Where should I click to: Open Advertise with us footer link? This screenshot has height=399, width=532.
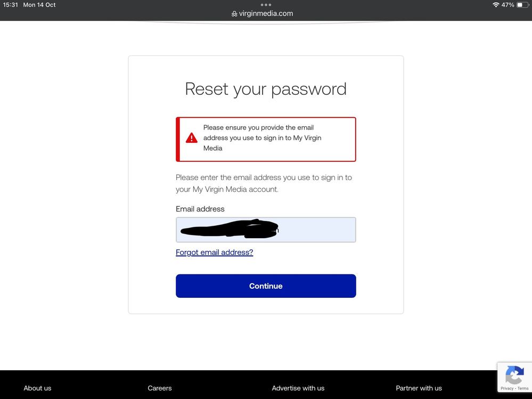click(x=298, y=388)
